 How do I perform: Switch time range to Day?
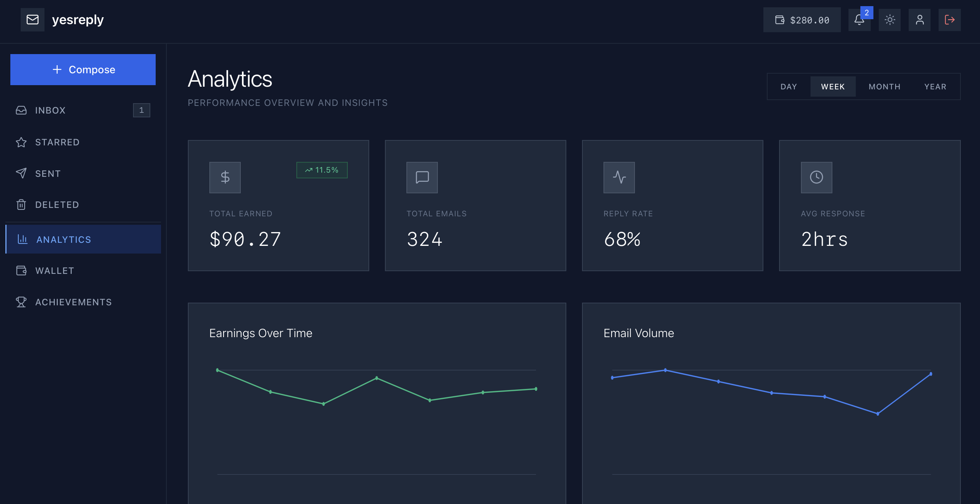click(789, 87)
